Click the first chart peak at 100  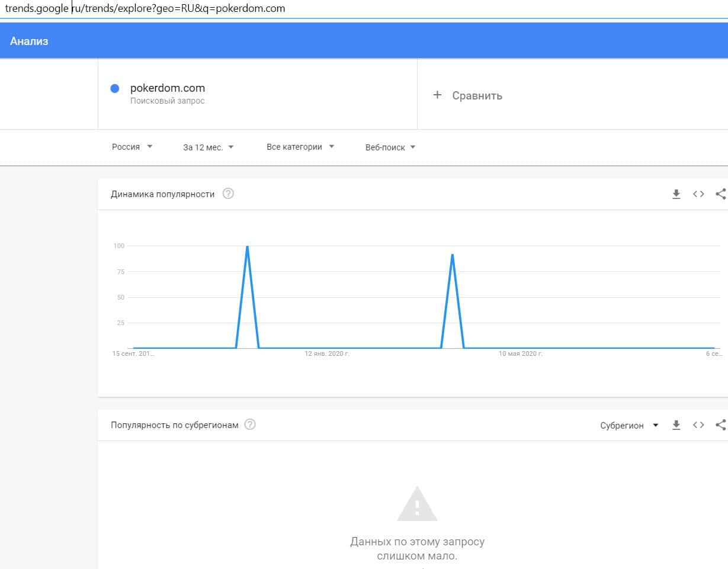(x=247, y=246)
